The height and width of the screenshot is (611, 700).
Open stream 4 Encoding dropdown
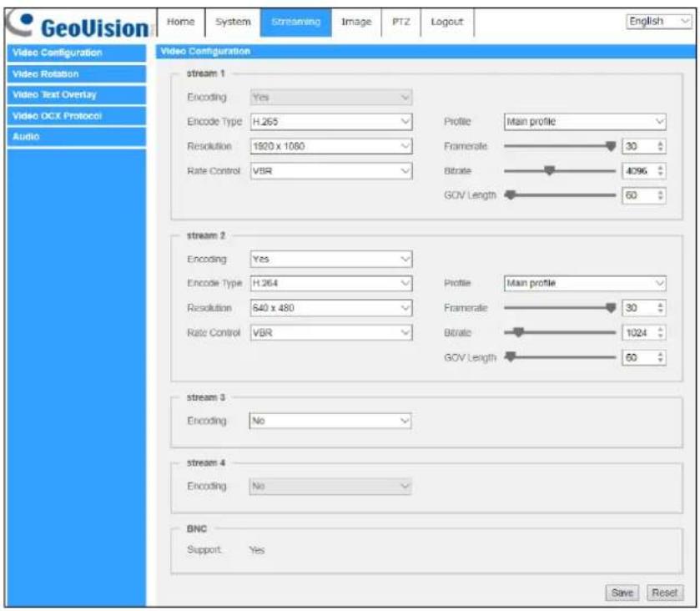point(330,486)
